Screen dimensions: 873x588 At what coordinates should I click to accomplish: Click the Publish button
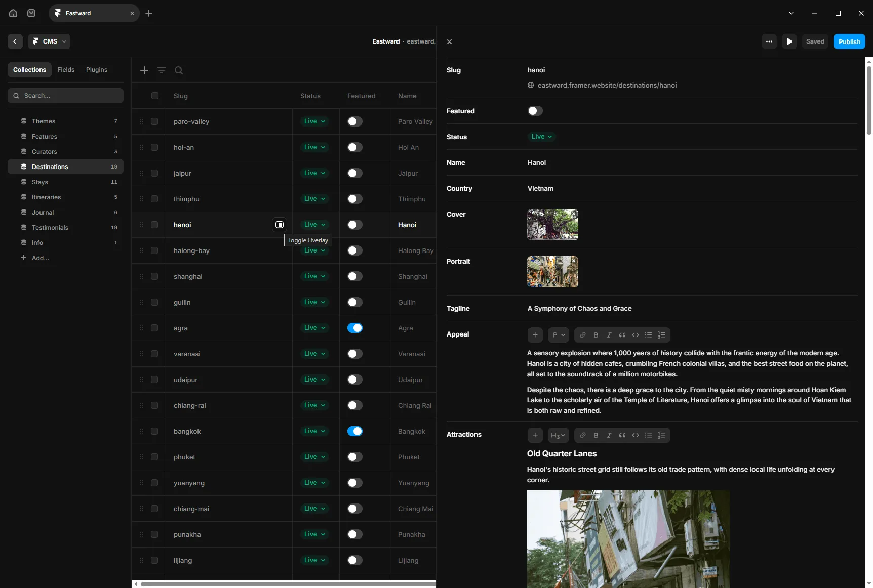pyautogui.click(x=849, y=41)
